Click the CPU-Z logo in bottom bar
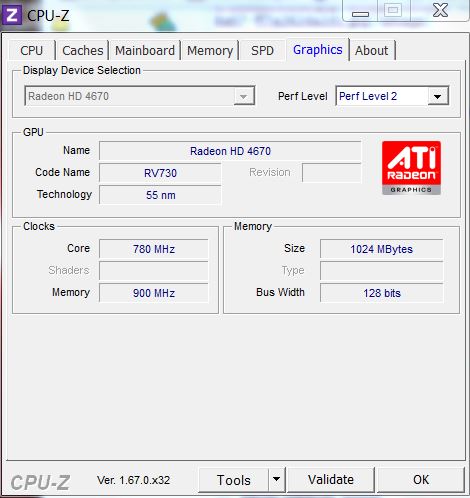This screenshot has width=470, height=498. point(40,482)
